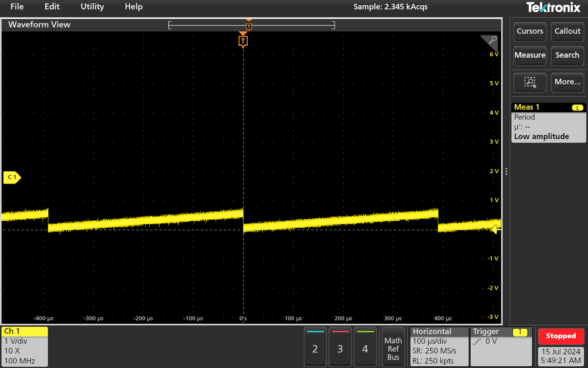The image size is (588, 368).
Task: Open the More... dropdown
Action: [x=567, y=82]
